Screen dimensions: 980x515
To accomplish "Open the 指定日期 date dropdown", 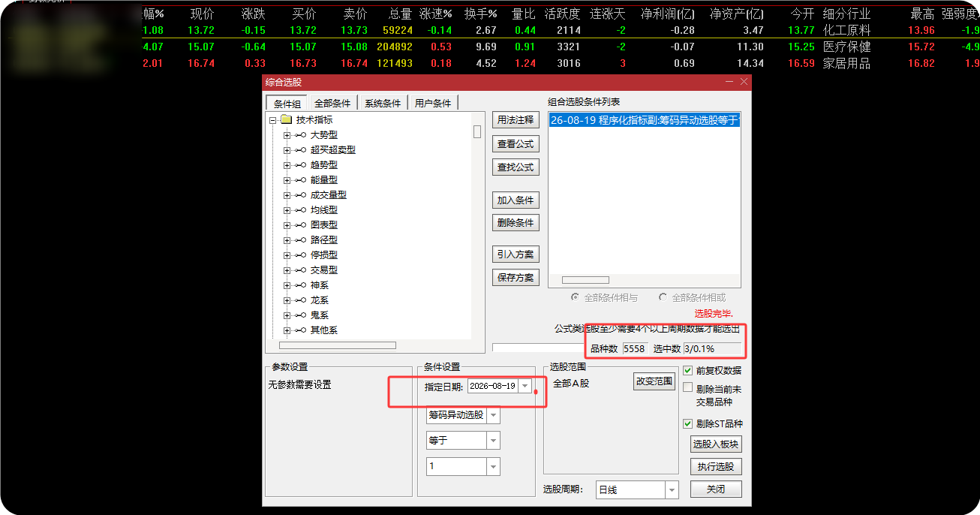I will coord(525,386).
